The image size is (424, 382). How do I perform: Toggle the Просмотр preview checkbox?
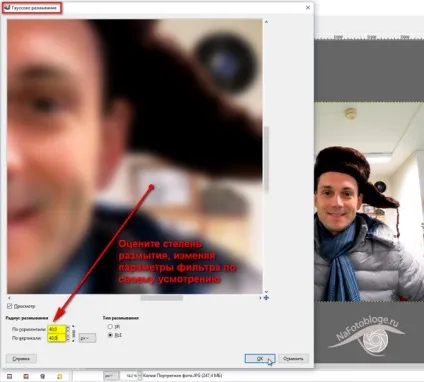(x=9, y=306)
